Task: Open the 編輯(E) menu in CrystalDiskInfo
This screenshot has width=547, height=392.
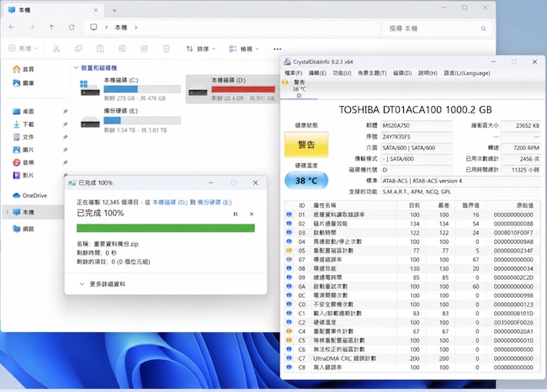Action: point(317,73)
